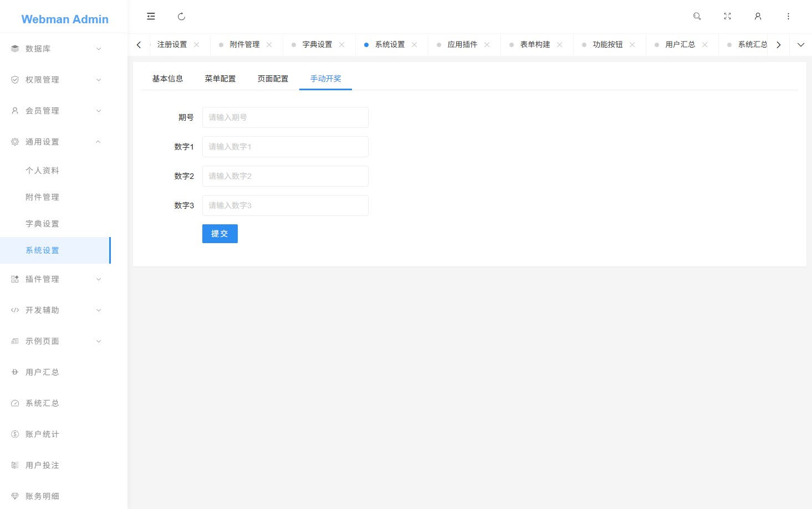Select the 账务明细 diamond icon
This screenshot has width=812, height=509.
click(x=14, y=496)
